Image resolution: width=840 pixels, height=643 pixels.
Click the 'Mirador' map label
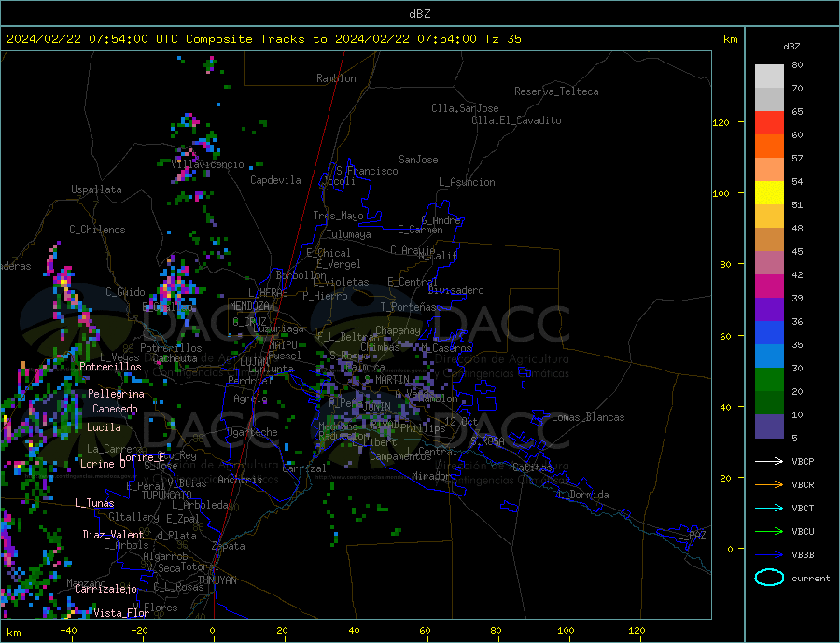(x=431, y=476)
